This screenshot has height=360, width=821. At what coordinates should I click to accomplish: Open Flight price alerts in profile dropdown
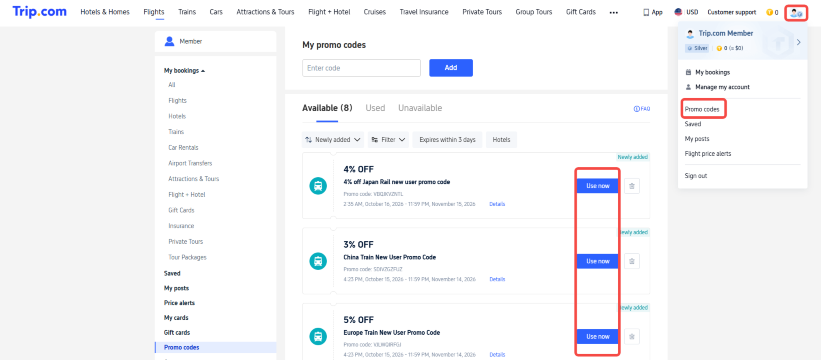tap(708, 154)
